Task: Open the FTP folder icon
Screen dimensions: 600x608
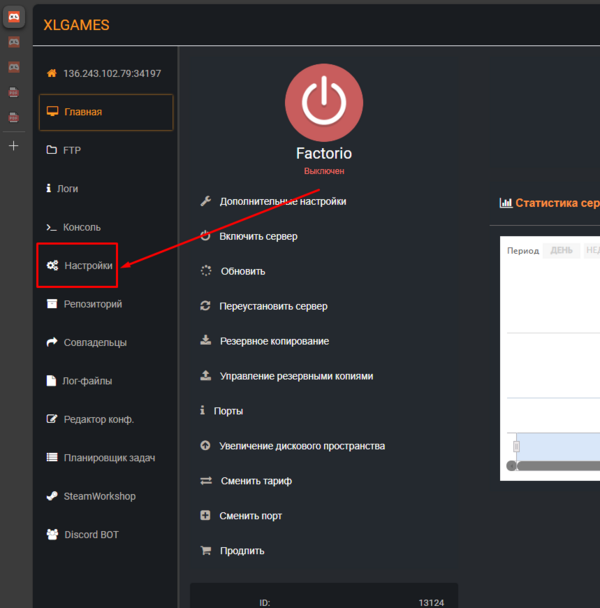Action: (x=52, y=150)
